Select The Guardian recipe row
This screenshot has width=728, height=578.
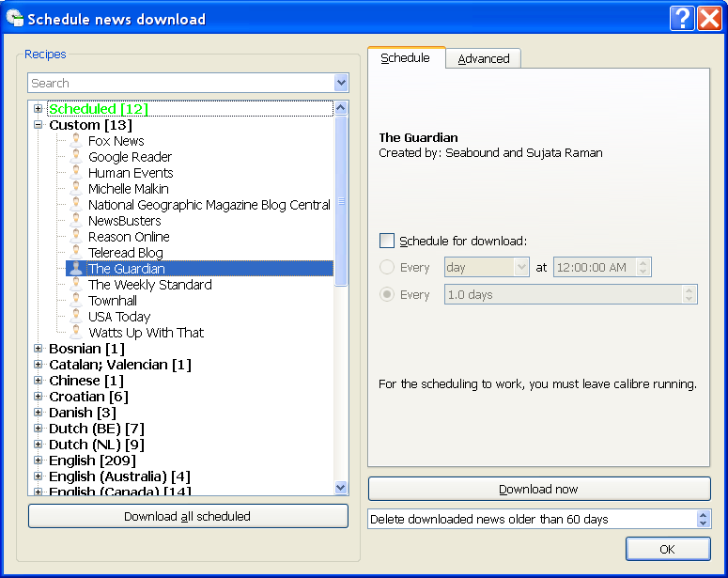(200, 269)
